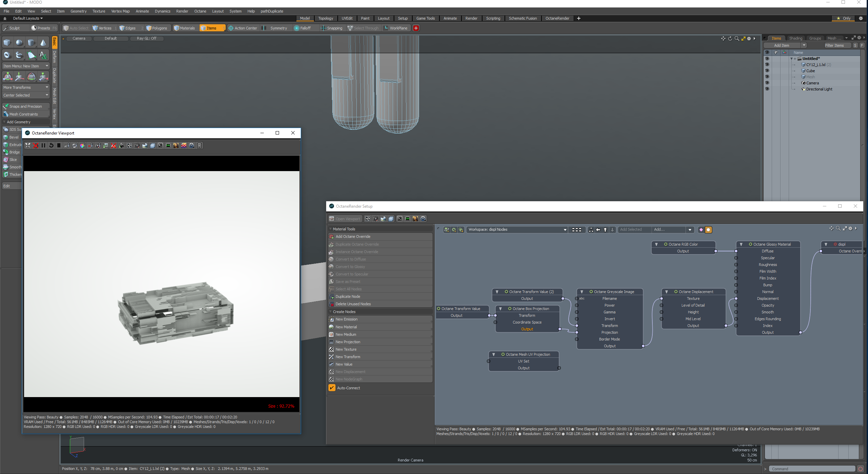This screenshot has width=868, height=474.
Task: Click the restart render circular arrow icon
Action: pyautogui.click(x=51, y=146)
